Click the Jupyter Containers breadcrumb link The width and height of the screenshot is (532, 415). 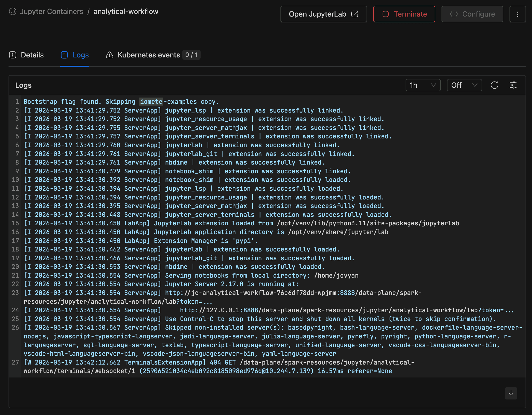click(x=51, y=12)
